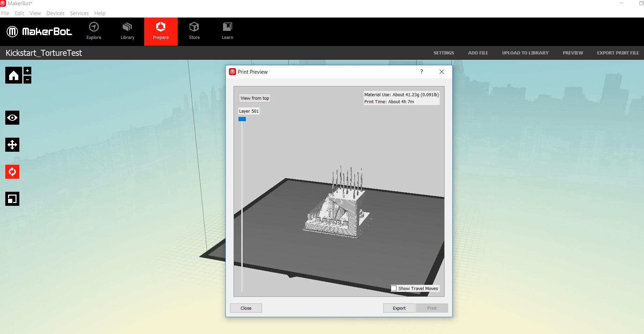
Task: Open the Learn section
Action: pyautogui.click(x=228, y=31)
